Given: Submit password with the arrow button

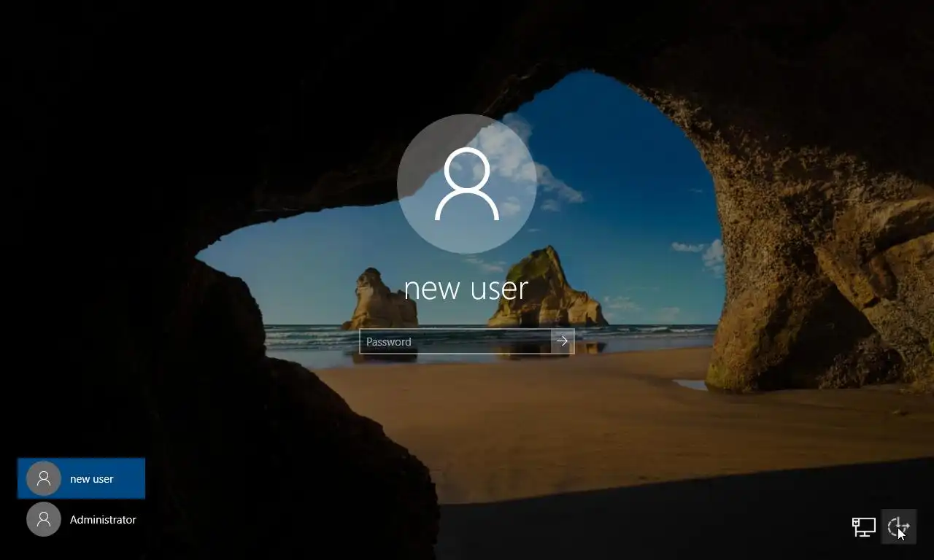Looking at the screenshot, I should tap(563, 341).
